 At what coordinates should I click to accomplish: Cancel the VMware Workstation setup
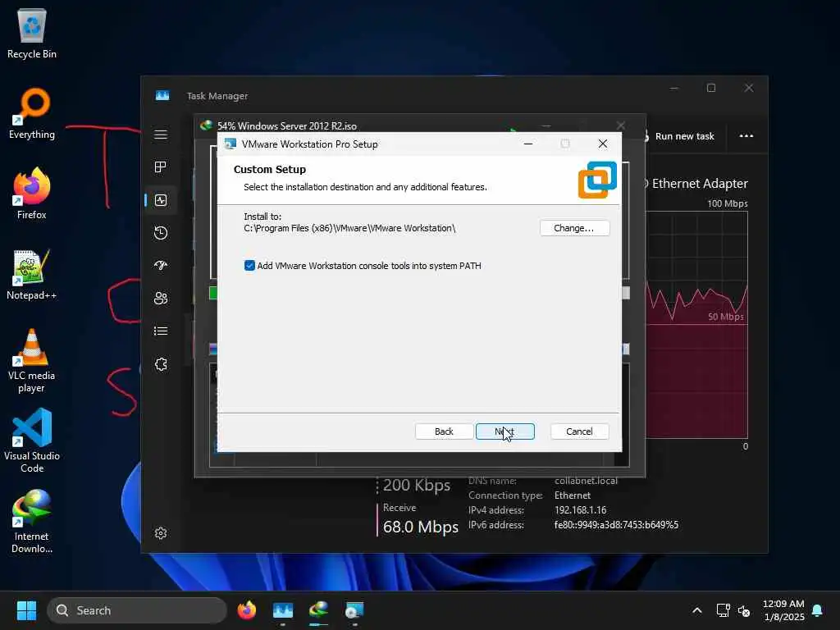pyautogui.click(x=579, y=431)
